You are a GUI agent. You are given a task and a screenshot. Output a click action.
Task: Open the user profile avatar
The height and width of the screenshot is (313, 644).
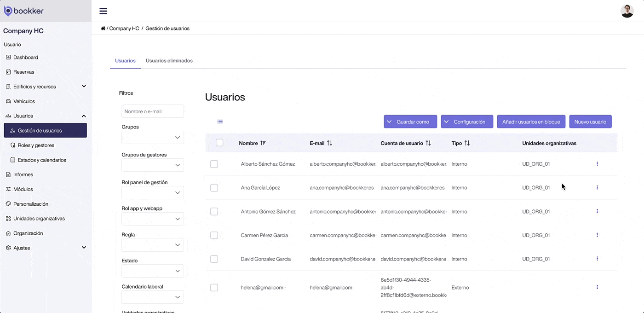(627, 11)
